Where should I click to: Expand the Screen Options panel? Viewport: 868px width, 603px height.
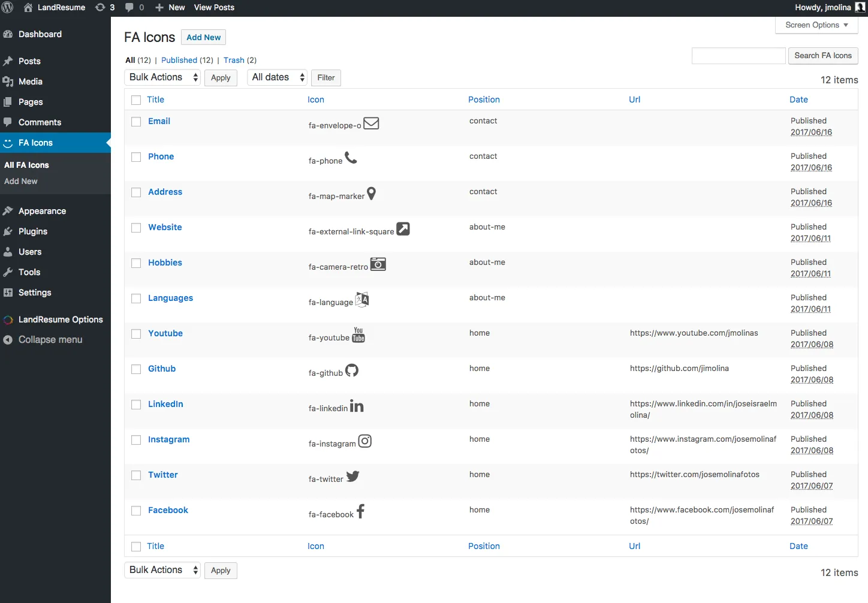pos(816,25)
